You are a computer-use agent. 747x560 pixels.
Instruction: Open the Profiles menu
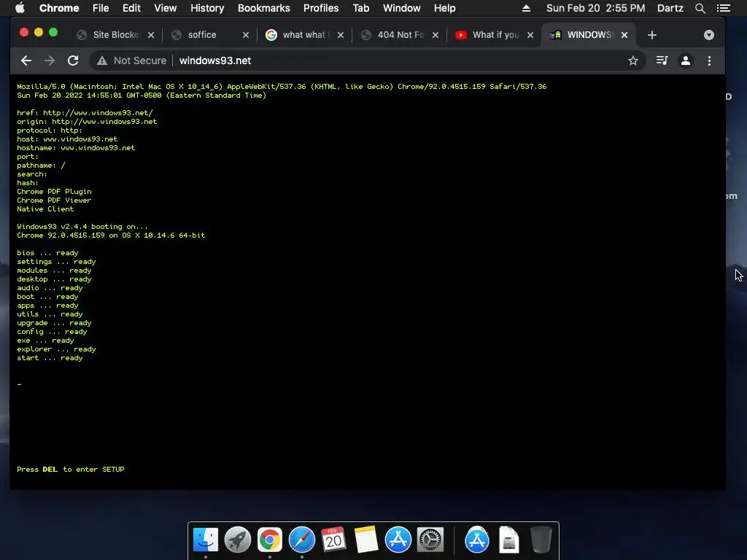321,8
